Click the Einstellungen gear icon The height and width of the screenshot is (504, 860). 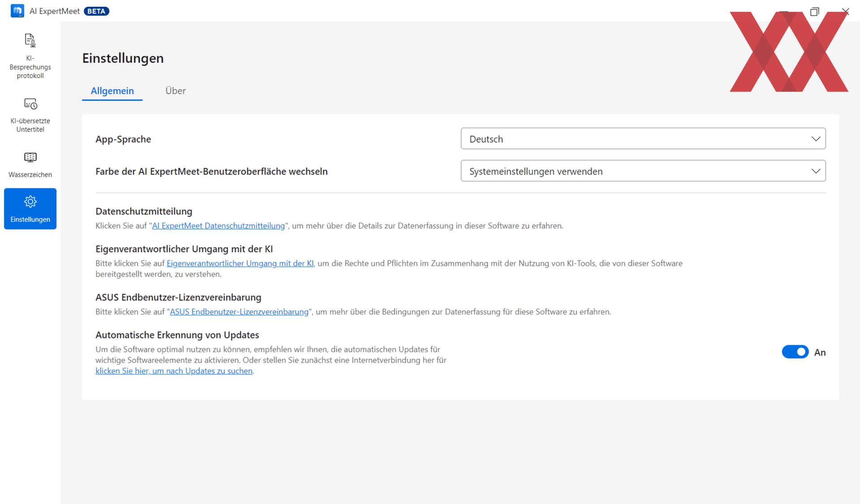30,202
